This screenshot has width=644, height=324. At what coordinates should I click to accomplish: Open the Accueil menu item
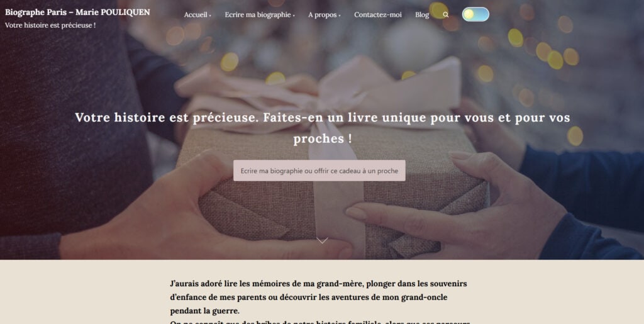coord(196,14)
